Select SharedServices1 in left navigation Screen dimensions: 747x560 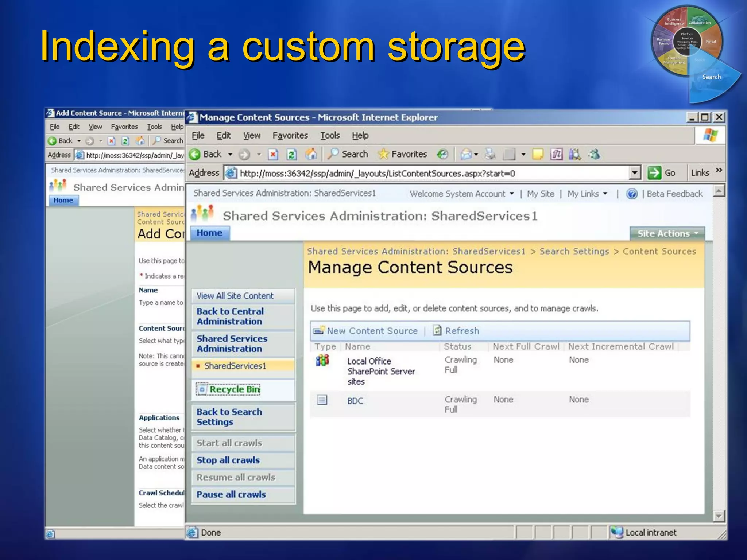[235, 366]
